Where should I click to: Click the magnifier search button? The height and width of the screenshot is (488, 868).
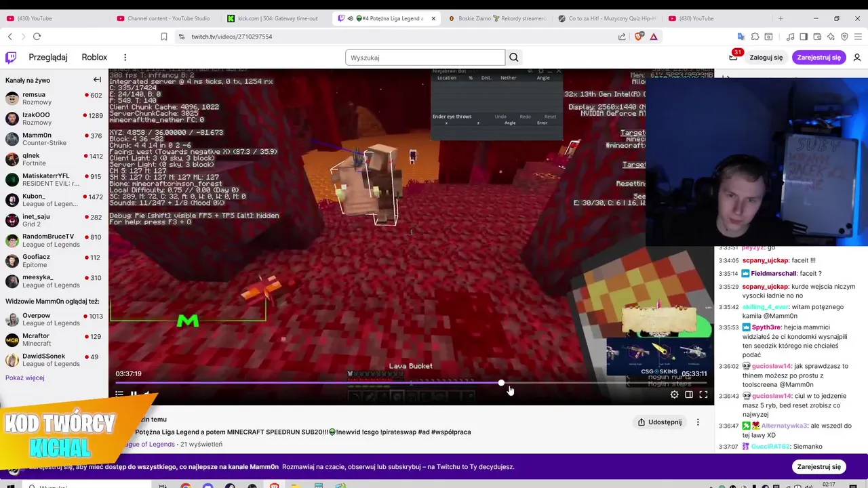tap(514, 58)
